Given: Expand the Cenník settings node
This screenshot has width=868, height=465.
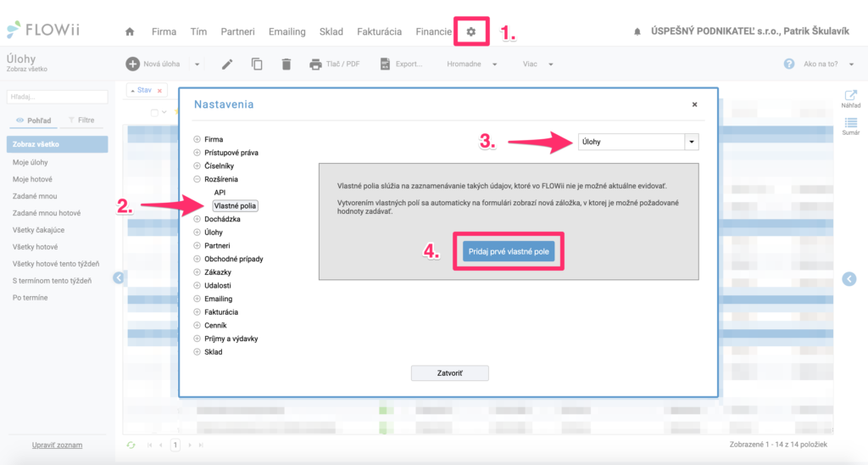Looking at the screenshot, I should [197, 325].
